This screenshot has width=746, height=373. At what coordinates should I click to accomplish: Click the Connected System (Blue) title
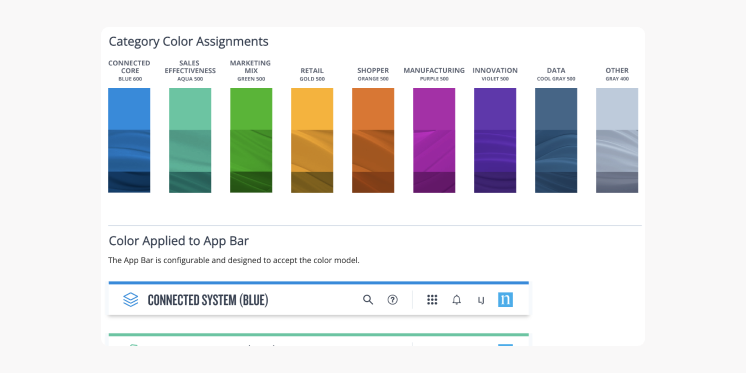208,300
